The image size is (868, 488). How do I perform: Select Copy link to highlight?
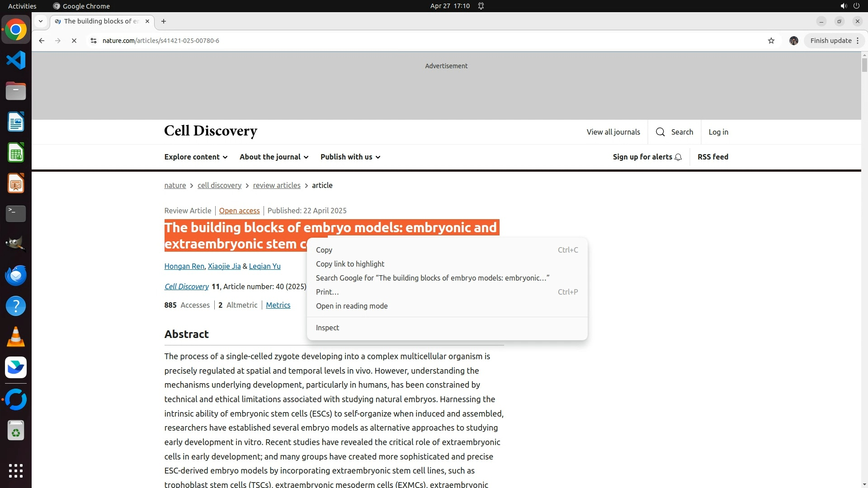(x=350, y=264)
